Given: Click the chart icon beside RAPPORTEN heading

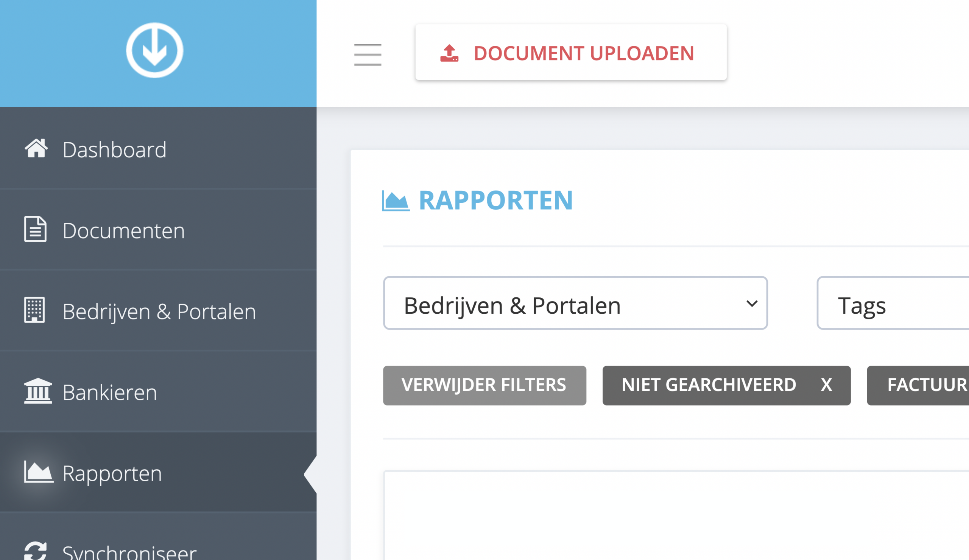Looking at the screenshot, I should pos(396,201).
